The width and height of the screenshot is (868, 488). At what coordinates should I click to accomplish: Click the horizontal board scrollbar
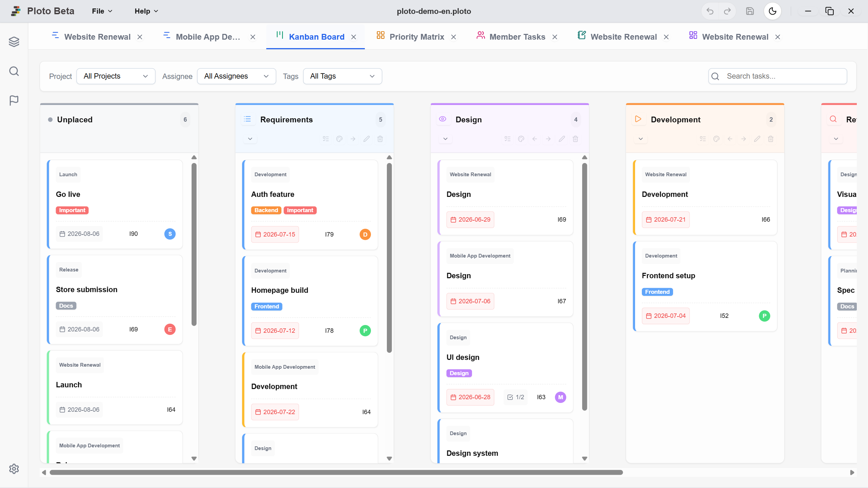pos(336,472)
